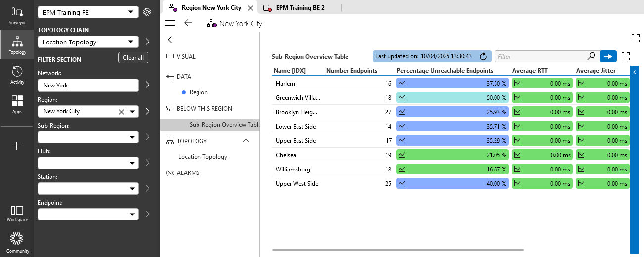Open trend icon for Lower East Side Average Jitter
Image resolution: width=644 pixels, height=257 pixels.
tap(581, 127)
